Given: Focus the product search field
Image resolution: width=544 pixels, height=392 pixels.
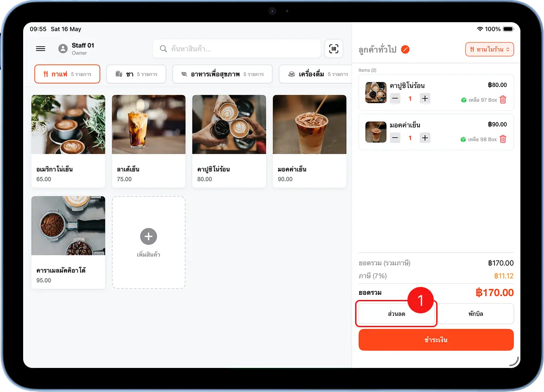Looking at the screenshot, I should pos(237,49).
